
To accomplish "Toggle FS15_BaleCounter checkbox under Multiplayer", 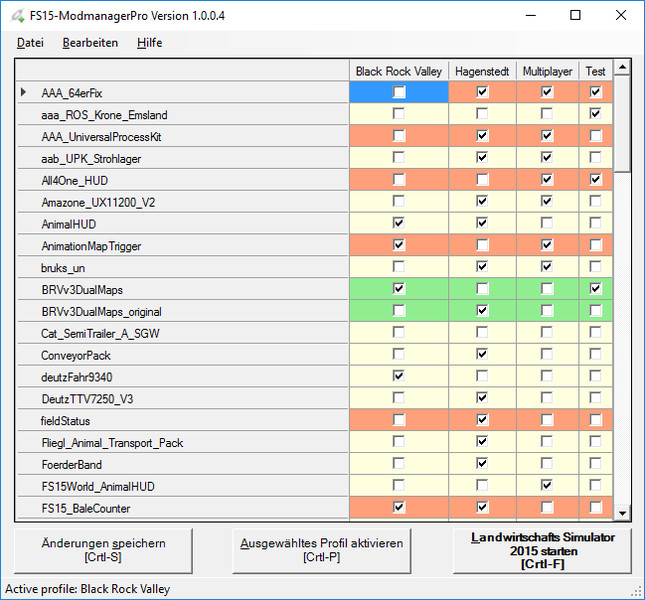I will (x=547, y=508).
